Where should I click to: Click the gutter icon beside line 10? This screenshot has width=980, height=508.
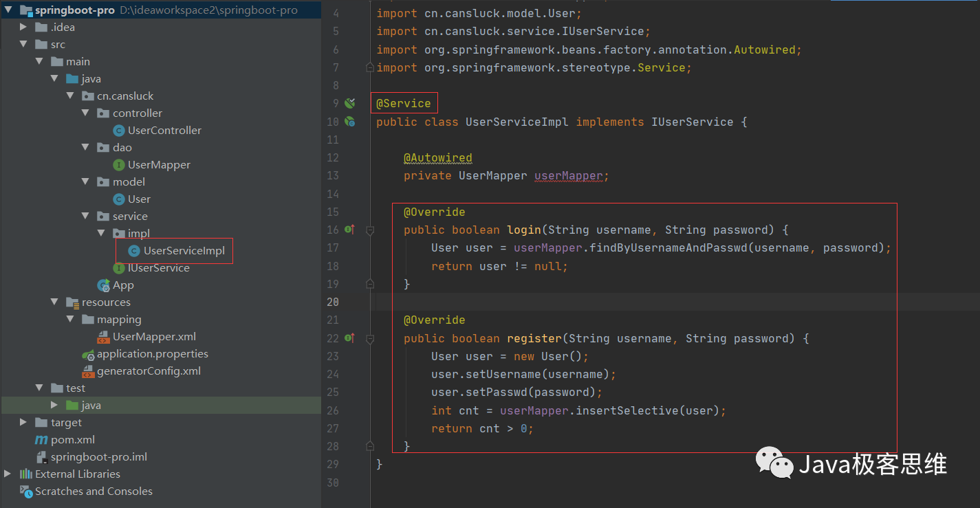[x=350, y=122]
